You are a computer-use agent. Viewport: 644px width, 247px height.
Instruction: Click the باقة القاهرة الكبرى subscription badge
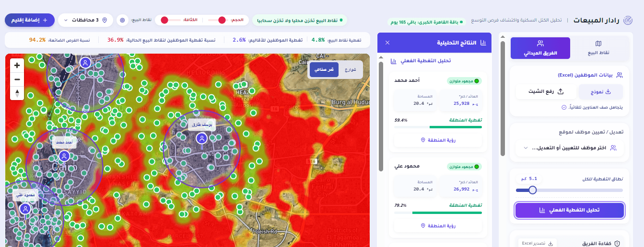tap(426, 22)
